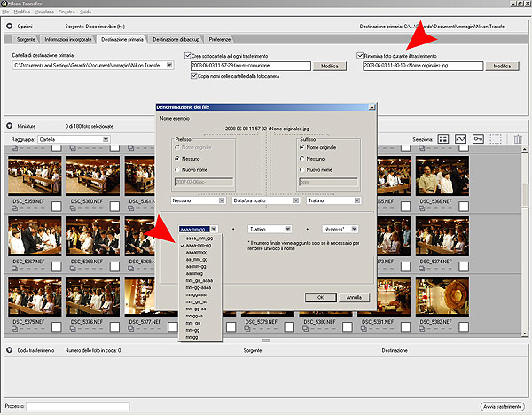Select Suffisso Nessuno radio button
Viewport: 532px width, 415px height.
tap(302, 159)
